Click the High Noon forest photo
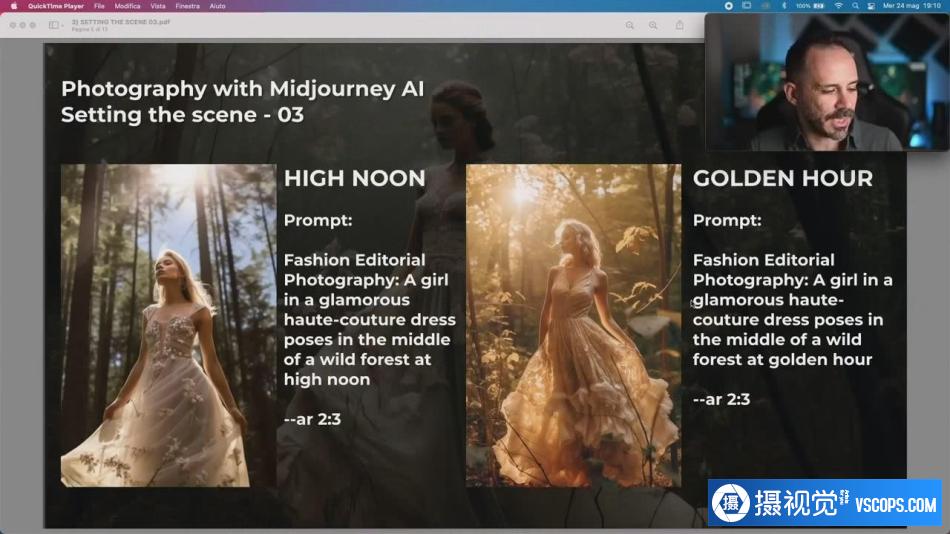This screenshot has width=950, height=534. point(168,325)
